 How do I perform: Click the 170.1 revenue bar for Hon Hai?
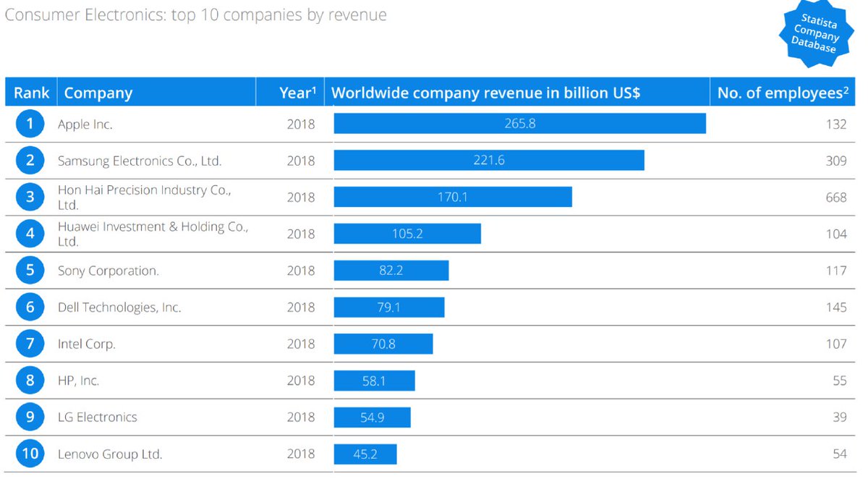click(453, 197)
